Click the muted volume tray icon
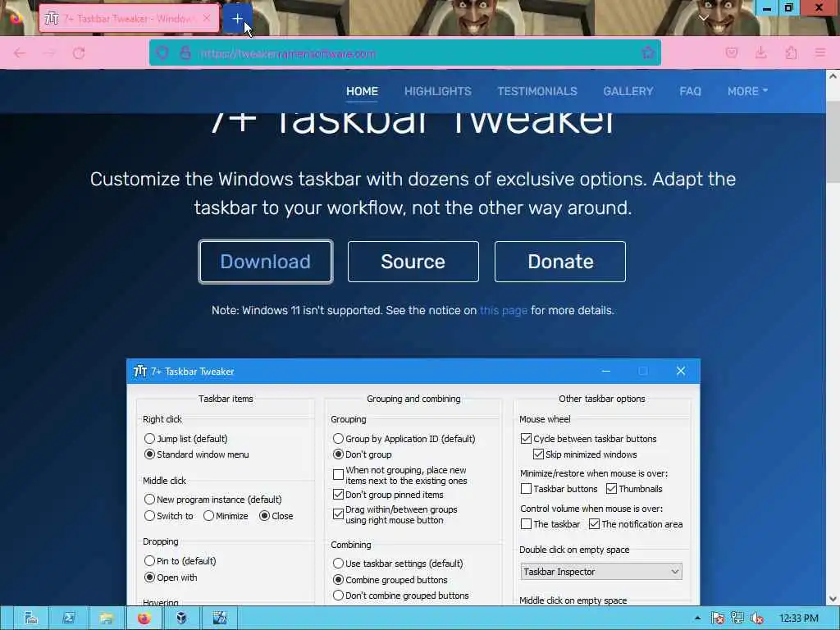The width and height of the screenshot is (840, 630). coord(757,619)
